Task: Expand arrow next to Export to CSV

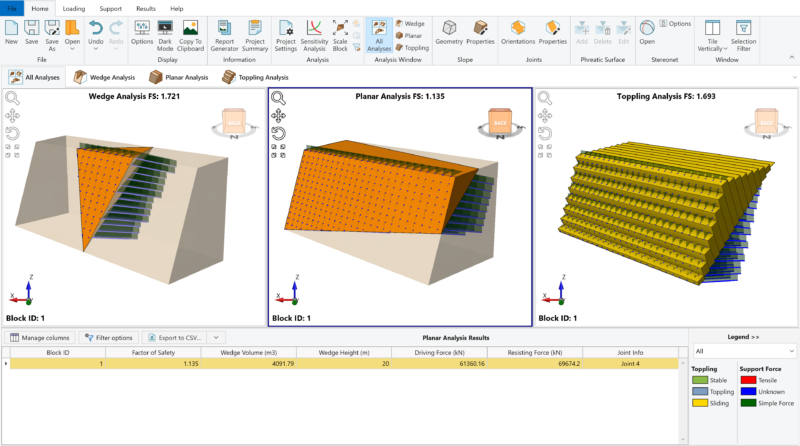Action: (216, 338)
